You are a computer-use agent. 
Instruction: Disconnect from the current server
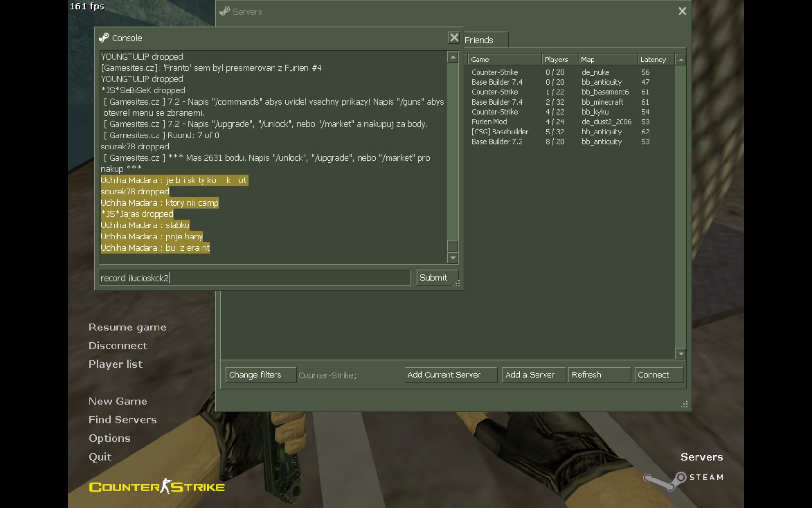click(118, 346)
